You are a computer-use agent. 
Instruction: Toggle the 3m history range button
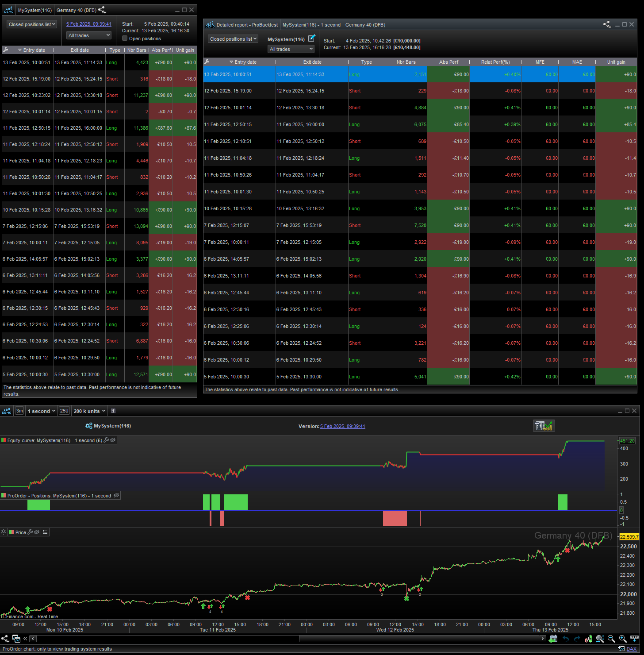(19, 411)
